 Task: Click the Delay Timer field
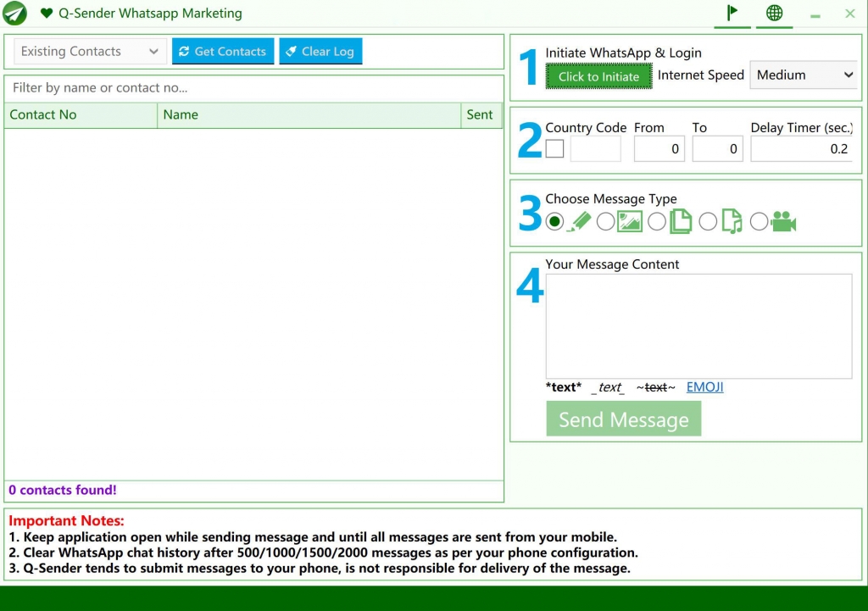(802, 148)
